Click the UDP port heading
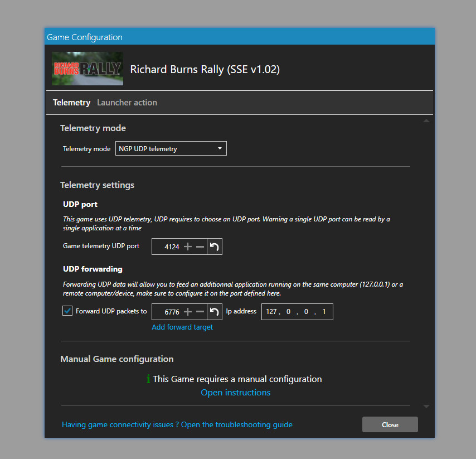The height and width of the screenshot is (459, 476). click(80, 205)
